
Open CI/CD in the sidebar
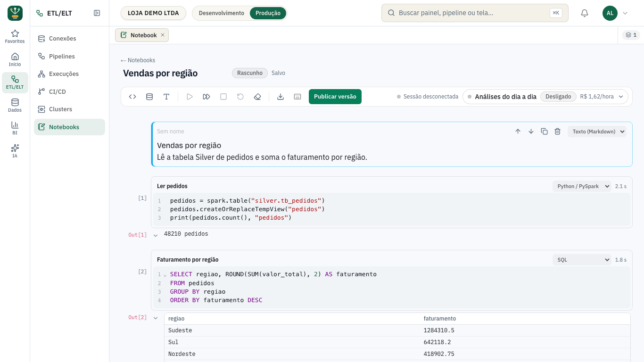[69, 91]
